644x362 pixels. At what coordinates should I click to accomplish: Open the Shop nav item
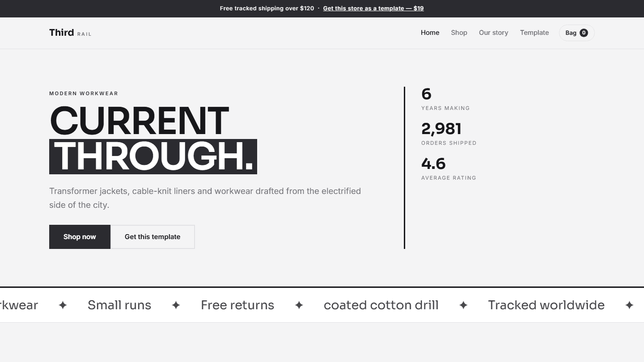(459, 33)
